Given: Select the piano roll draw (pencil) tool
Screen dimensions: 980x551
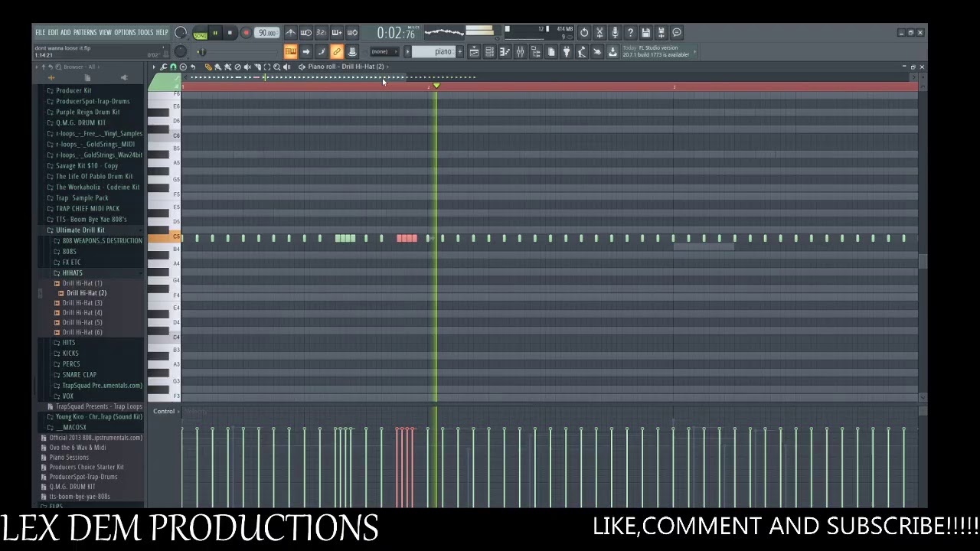Looking at the screenshot, I should (x=209, y=67).
